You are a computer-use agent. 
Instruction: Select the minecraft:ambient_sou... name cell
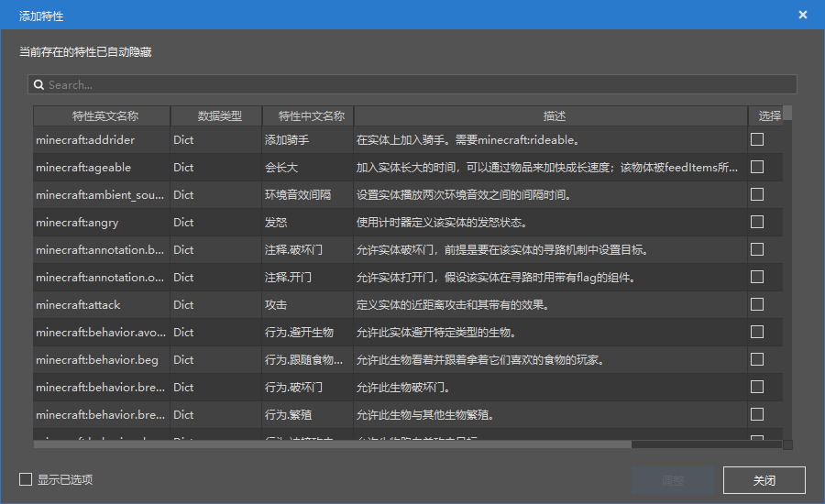click(102, 194)
